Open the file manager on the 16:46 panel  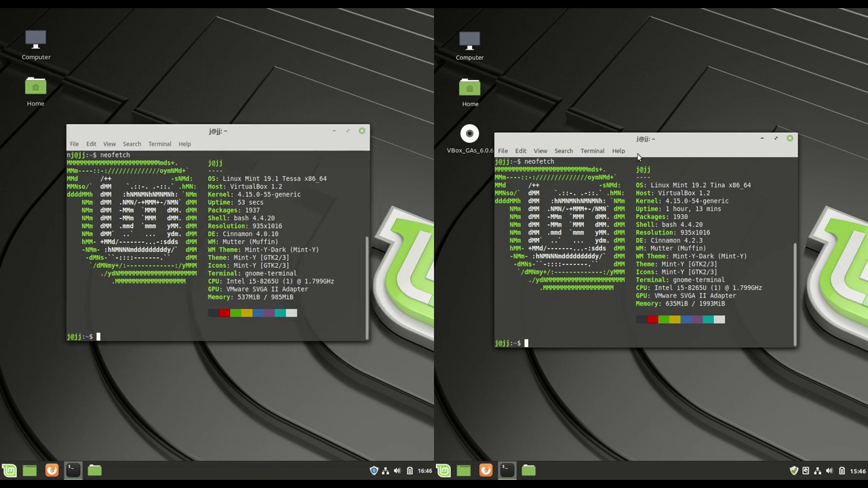pos(94,470)
